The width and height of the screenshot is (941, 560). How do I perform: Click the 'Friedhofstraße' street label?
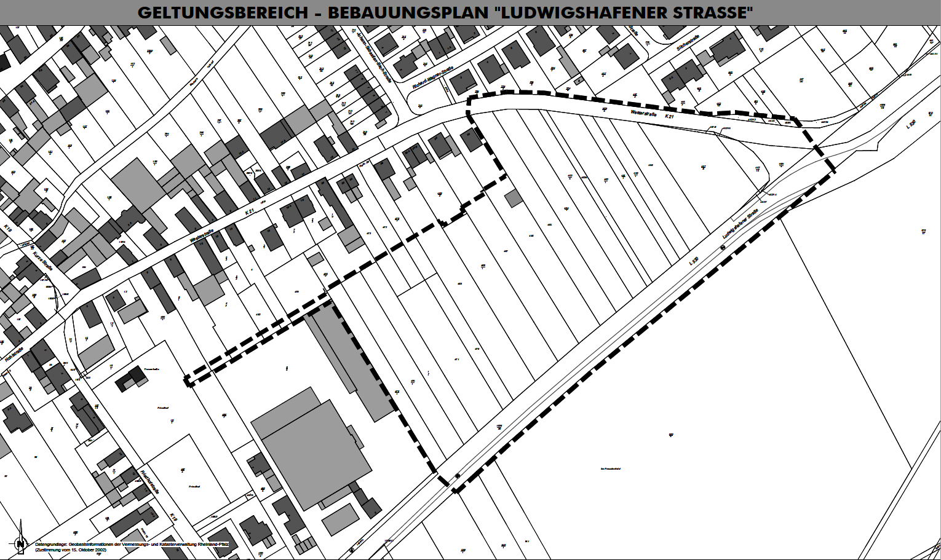point(151,483)
